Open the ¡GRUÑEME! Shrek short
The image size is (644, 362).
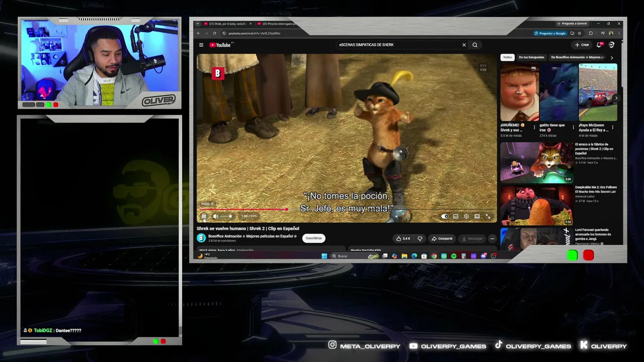[x=519, y=93]
